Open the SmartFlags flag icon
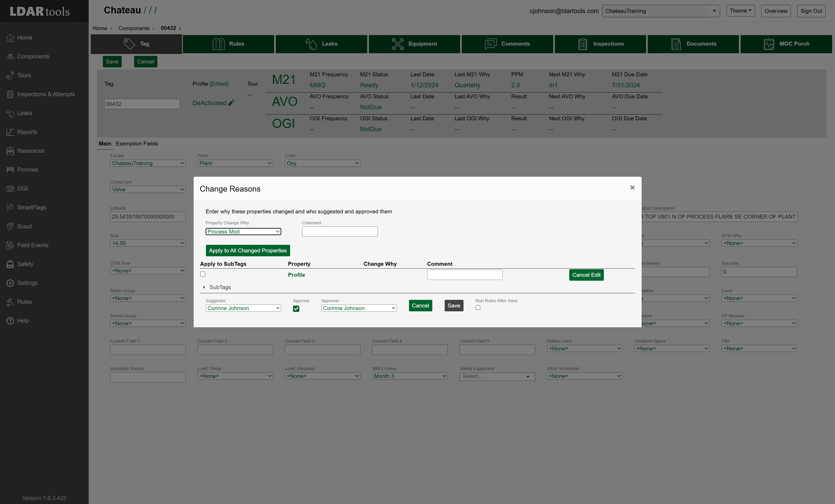The height and width of the screenshot is (504, 835). coord(10,208)
